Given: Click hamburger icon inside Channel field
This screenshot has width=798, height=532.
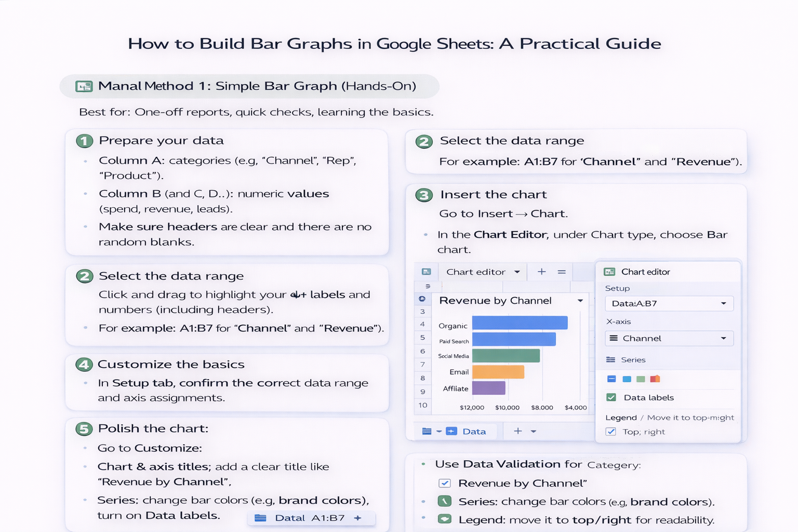Looking at the screenshot, I should (x=614, y=338).
